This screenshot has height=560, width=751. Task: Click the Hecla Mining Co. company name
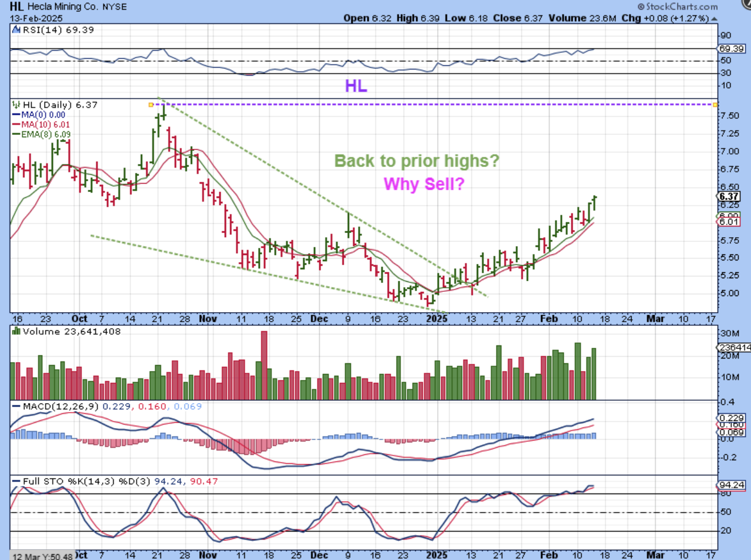[x=62, y=7]
